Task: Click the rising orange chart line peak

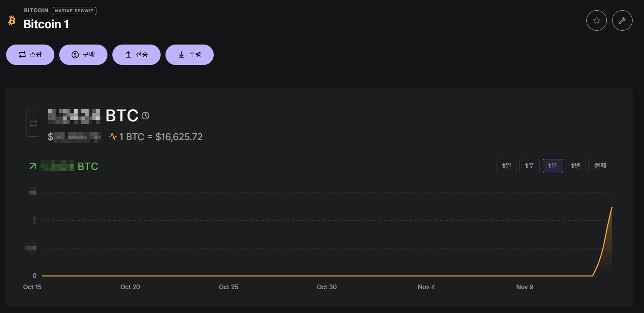Action: coord(612,208)
